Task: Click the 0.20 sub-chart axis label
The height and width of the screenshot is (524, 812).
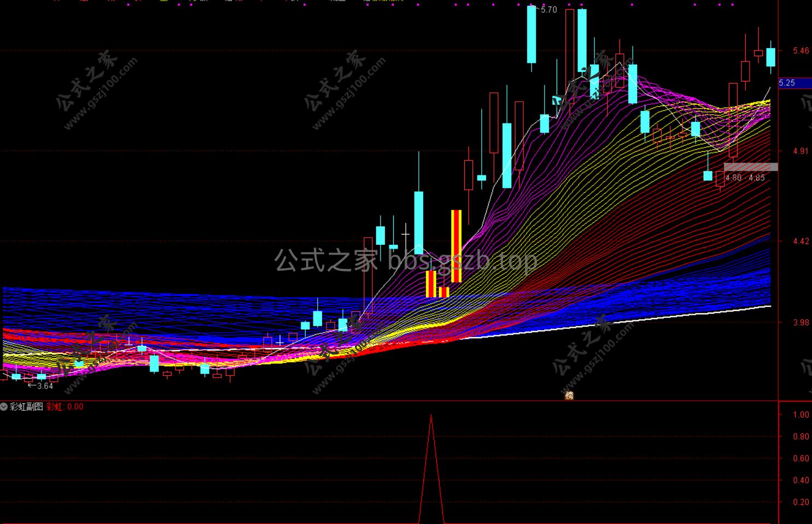Action: (x=801, y=502)
